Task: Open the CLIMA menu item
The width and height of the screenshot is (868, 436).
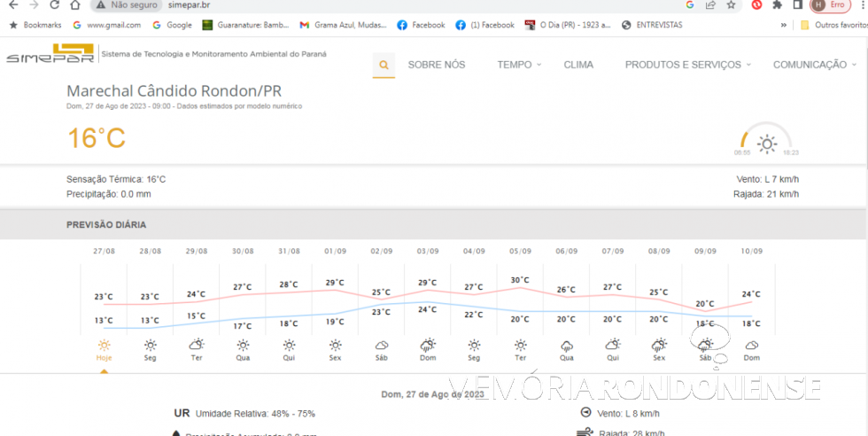Action: 578,65
